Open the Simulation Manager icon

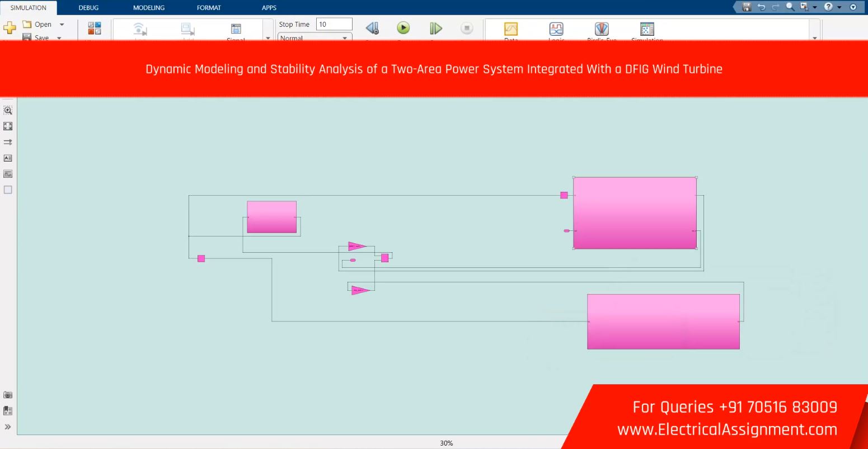pyautogui.click(x=647, y=29)
